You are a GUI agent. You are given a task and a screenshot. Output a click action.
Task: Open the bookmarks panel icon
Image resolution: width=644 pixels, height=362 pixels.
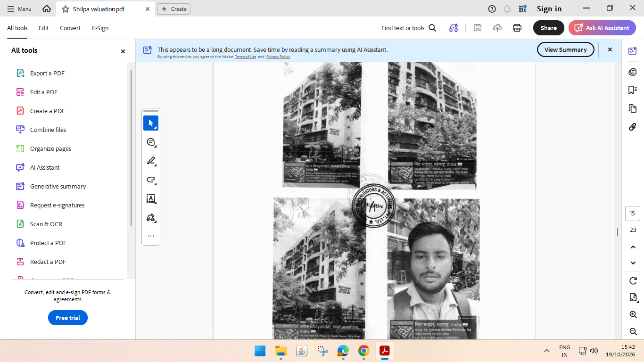pos(633,90)
